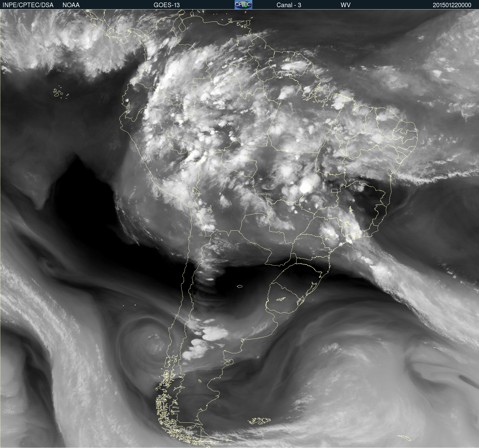Click the GOES-13 satellite label
Screen dimensions: 479x448
(167, 5)
